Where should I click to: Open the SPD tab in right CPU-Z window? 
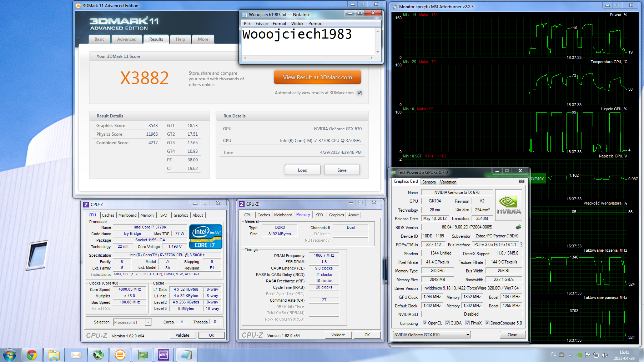[320, 215]
